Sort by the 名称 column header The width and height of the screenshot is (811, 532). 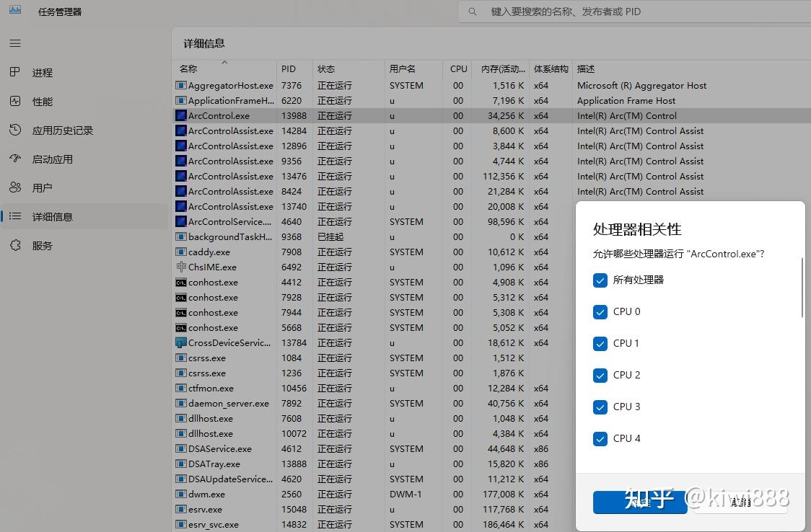click(x=224, y=68)
